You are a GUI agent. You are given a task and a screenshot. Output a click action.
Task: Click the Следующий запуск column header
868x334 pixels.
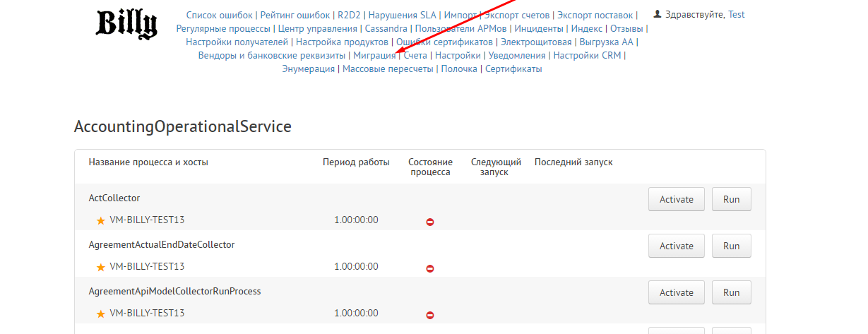496,167
